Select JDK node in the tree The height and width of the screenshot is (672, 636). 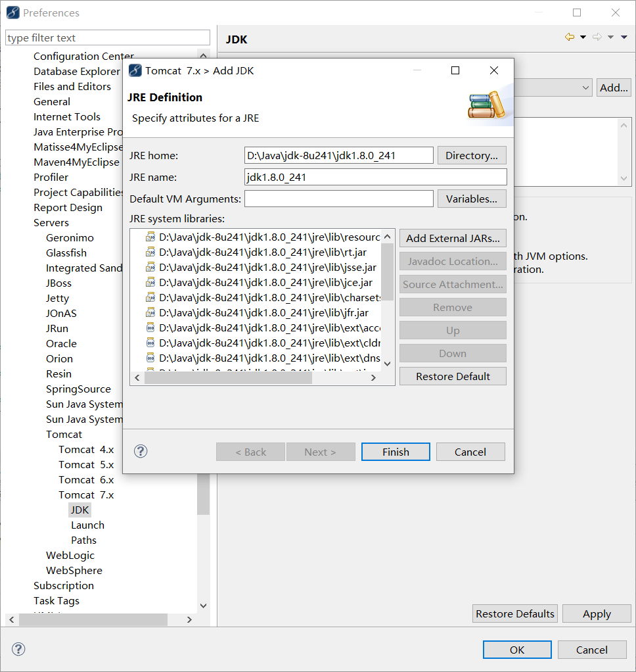(79, 510)
